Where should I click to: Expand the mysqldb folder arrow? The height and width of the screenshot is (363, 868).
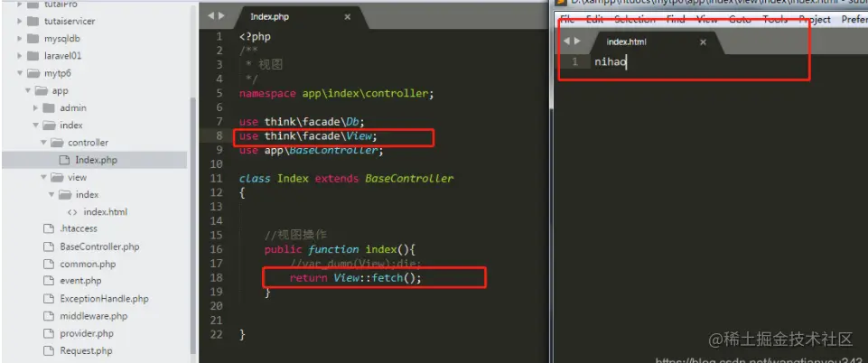pos(20,39)
